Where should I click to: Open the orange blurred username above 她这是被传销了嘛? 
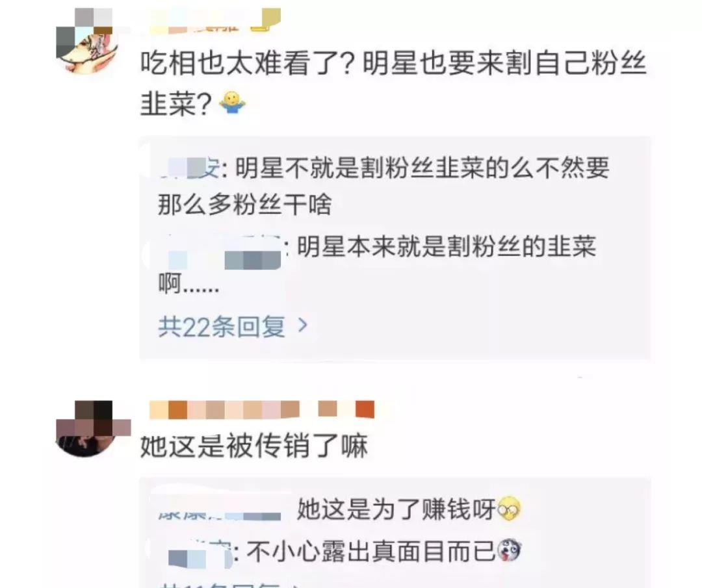(x=262, y=409)
